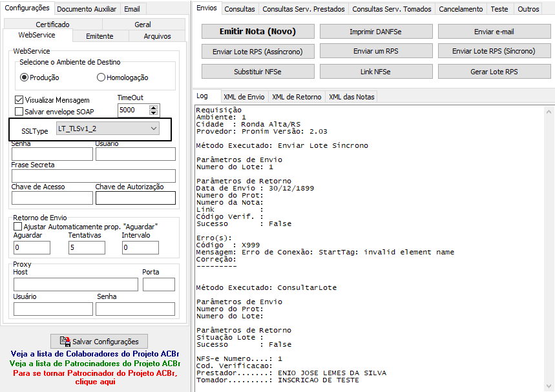Screen dimensions: 555x392
Task: Open the SSLType dropdown
Action: 108,129
